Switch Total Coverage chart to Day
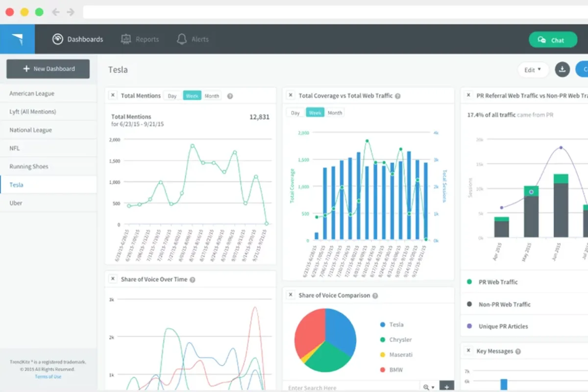The width and height of the screenshot is (588, 392). tap(295, 113)
